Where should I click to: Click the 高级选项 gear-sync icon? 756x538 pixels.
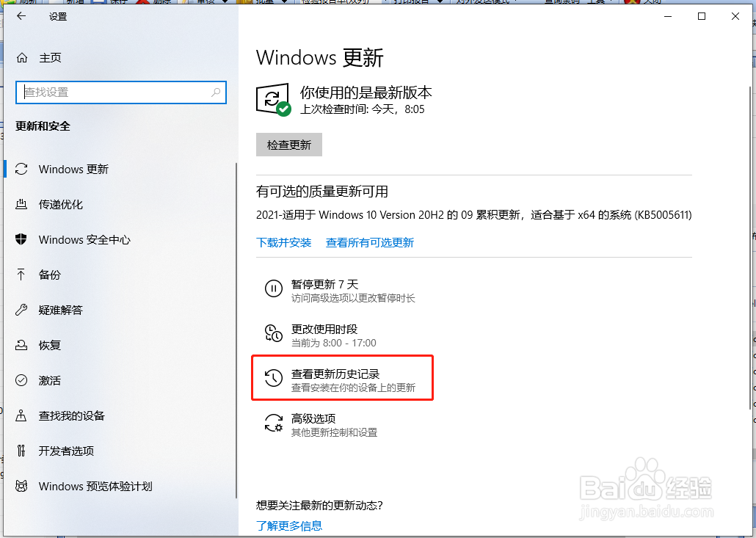273,423
